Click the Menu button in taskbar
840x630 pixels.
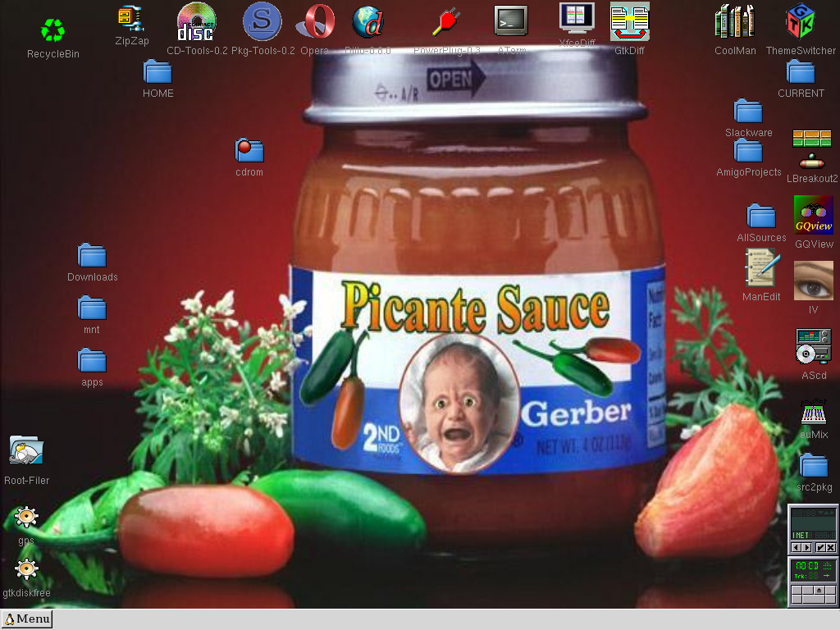coord(27,619)
